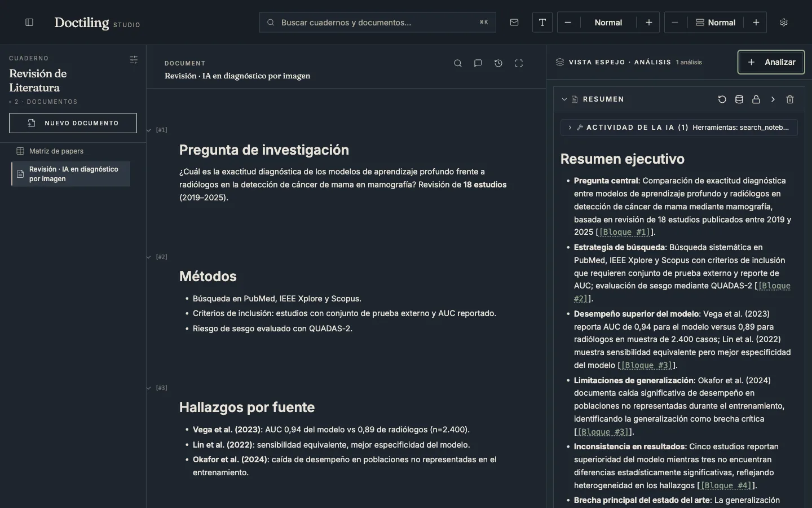Image resolution: width=812 pixels, height=508 pixels.
Task: Toggle the left sidebar panel icon
Action: click(x=29, y=23)
